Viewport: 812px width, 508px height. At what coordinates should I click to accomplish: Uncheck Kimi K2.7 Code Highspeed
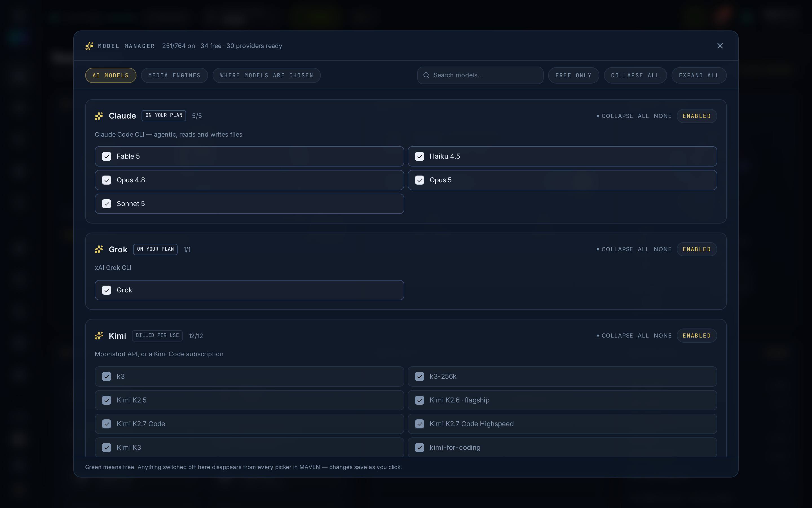(x=420, y=424)
